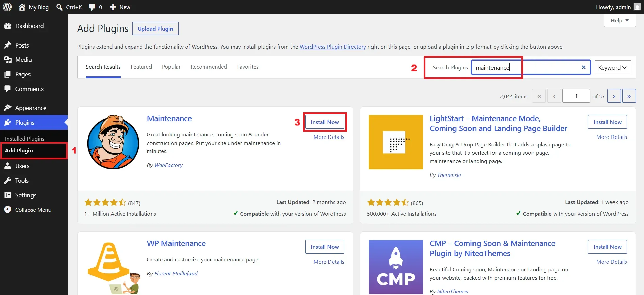
Task: Install the CMP Coming Soon plugin
Action: click(607, 247)
